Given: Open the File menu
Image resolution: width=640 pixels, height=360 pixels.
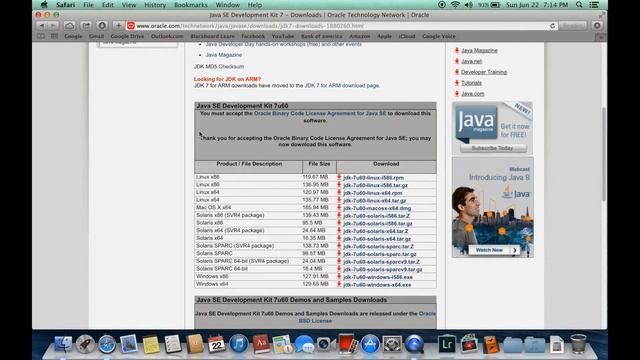Looking at the screenshot, I should pos(88,5).
